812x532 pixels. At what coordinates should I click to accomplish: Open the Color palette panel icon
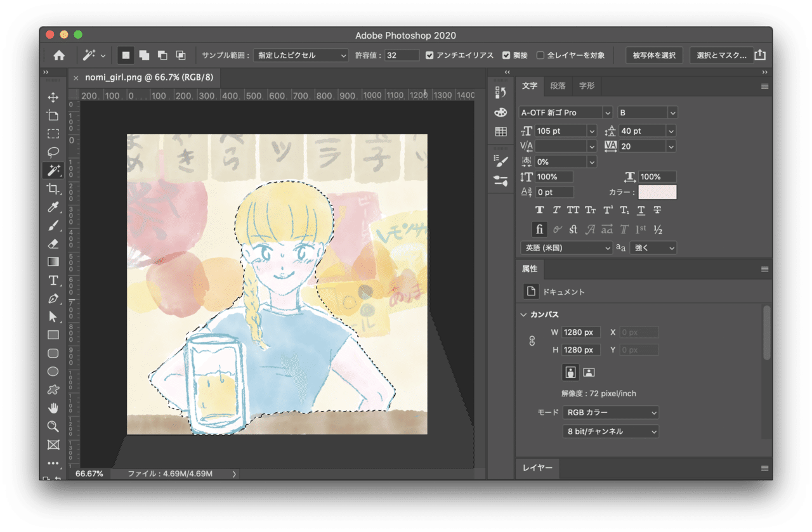[x=501, y=112]
